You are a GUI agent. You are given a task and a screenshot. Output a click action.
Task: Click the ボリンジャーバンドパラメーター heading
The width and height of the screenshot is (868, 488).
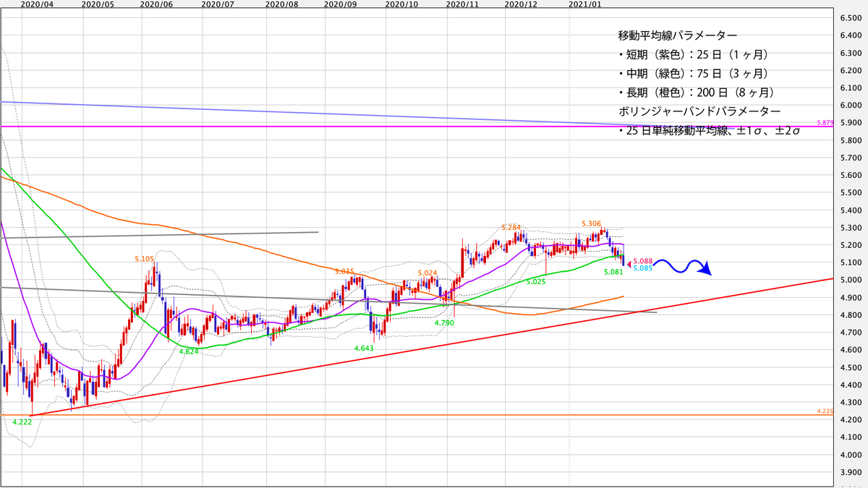point(699,112)
